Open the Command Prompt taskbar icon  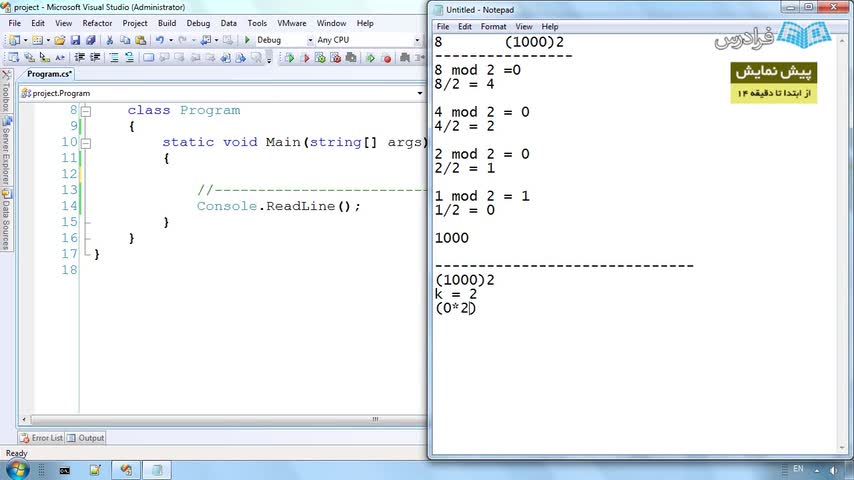pos(64,470)
